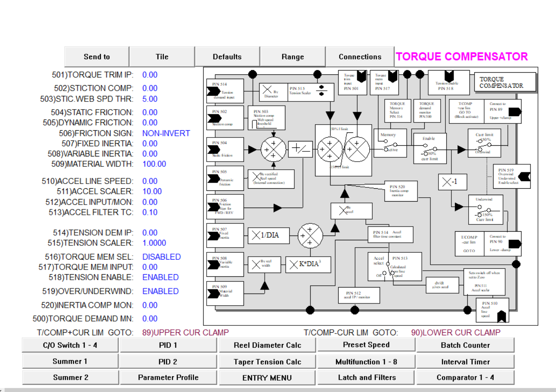This screenshot has height=392, width=556.
Task: Click the X-1 inverter block in diagram
Action: (450, 182)
